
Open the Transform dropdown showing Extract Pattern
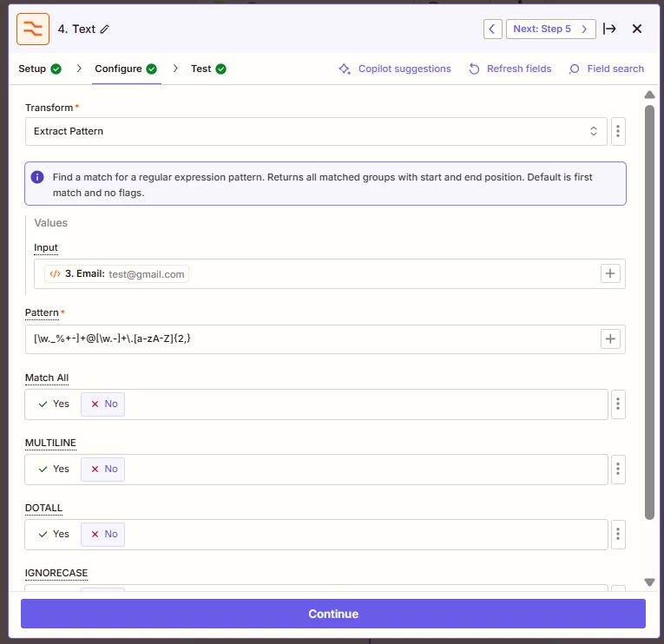pyautogui.click(x=316, y=131)
